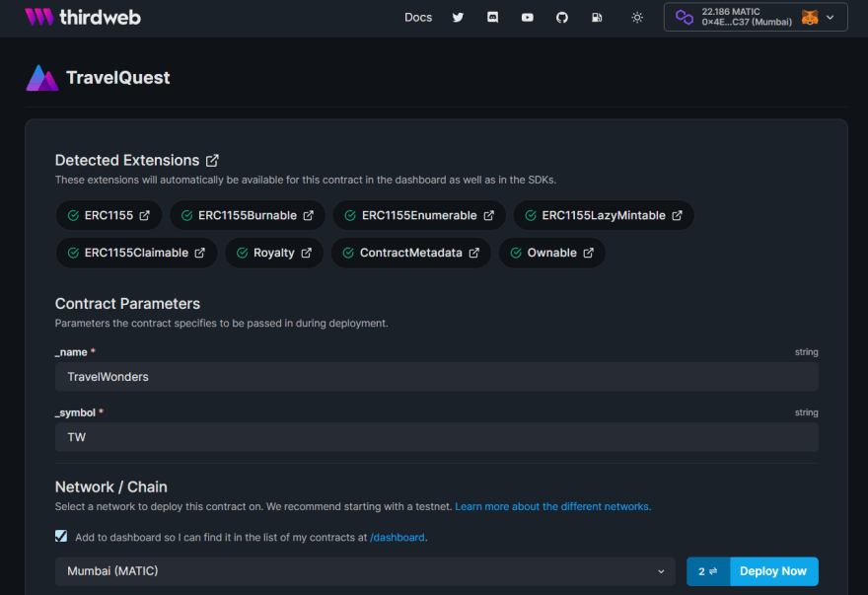This screenshot has height=595, width=868.
Task: Click the thirdweb logo
Action: tap(82, 16)
